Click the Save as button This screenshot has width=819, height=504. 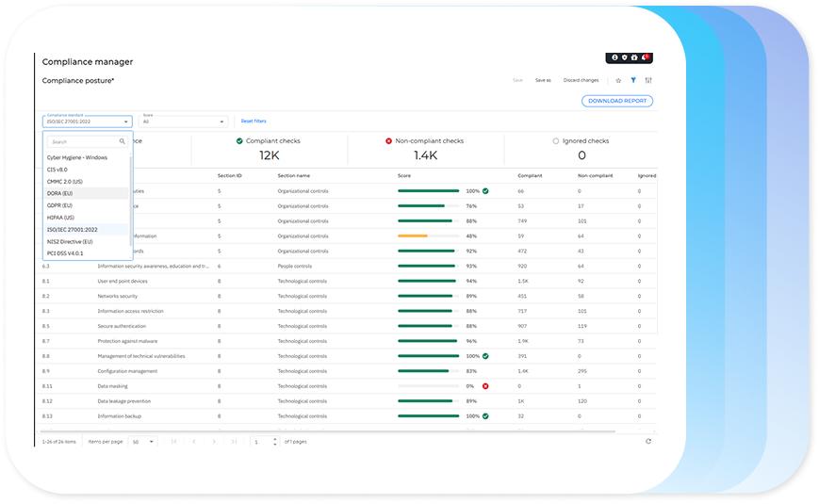pyautogui.click(x=543, y=81)
